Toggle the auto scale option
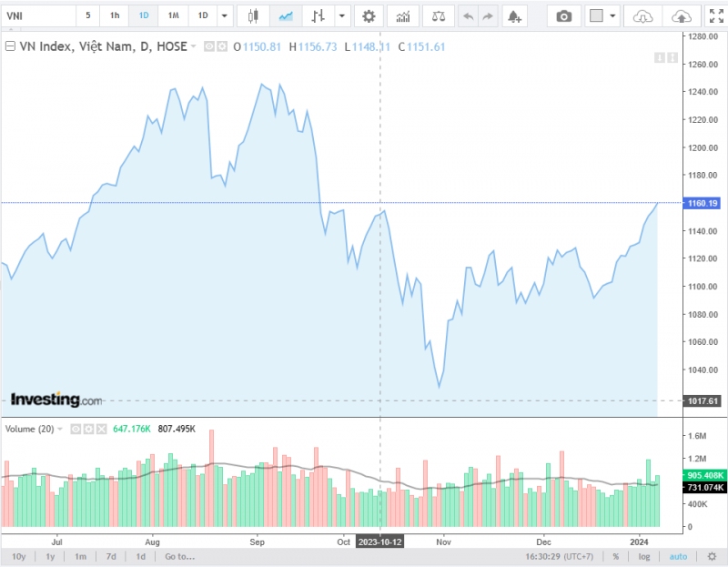 679,556
